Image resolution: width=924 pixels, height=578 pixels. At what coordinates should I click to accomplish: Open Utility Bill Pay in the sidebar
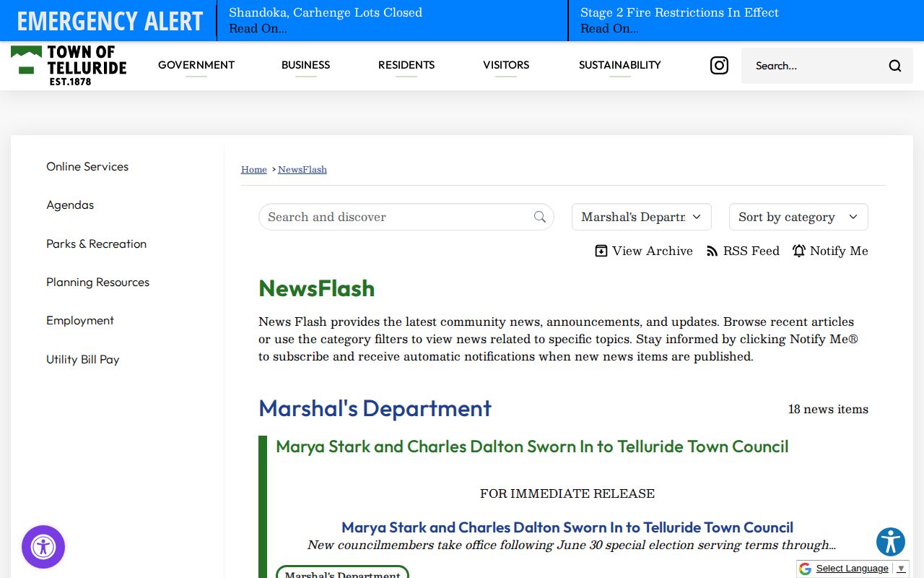click(83, 359)
